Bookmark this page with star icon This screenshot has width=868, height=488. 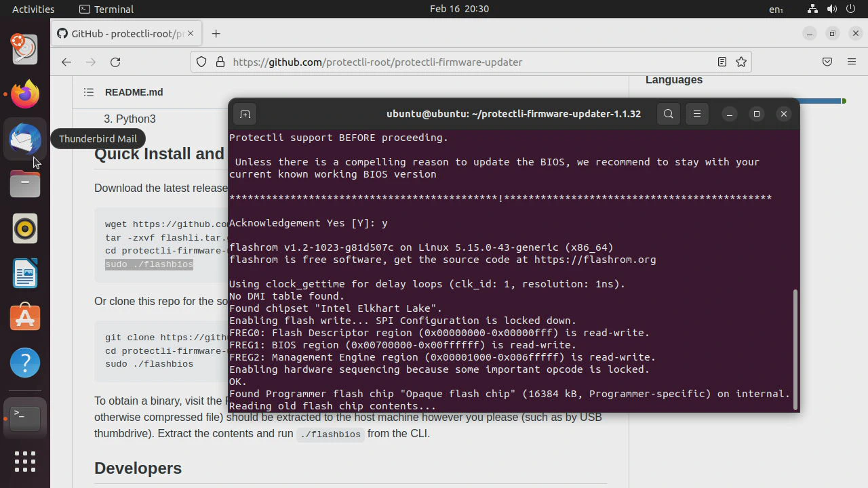741,62
